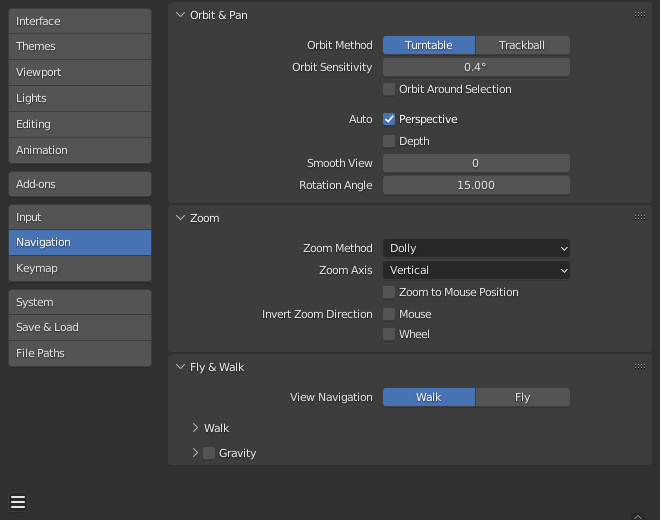Screen dimensions: 660x520
Task: Click the Rotation Angle value field
Action: pyautogui.click(x=476, y=185)
